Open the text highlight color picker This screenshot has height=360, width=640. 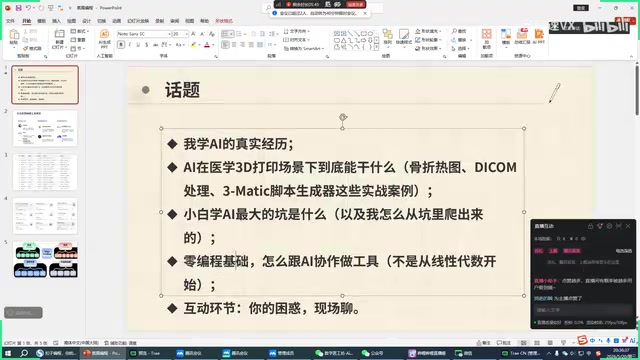tap(195, 44)
